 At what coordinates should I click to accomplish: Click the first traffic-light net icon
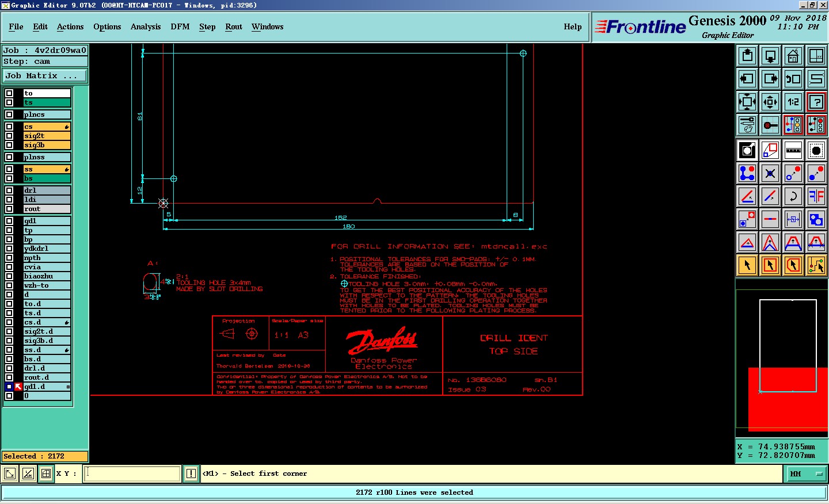[793, 125]
